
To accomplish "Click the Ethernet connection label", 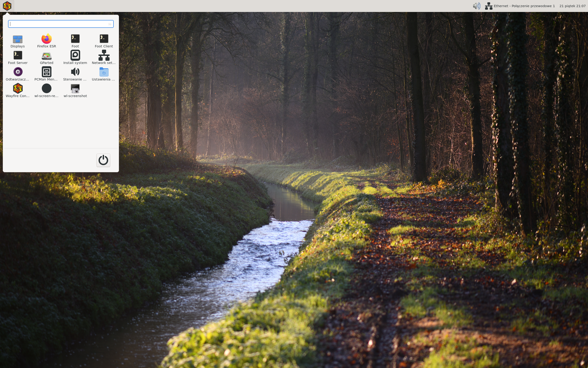I will (524, 6).
